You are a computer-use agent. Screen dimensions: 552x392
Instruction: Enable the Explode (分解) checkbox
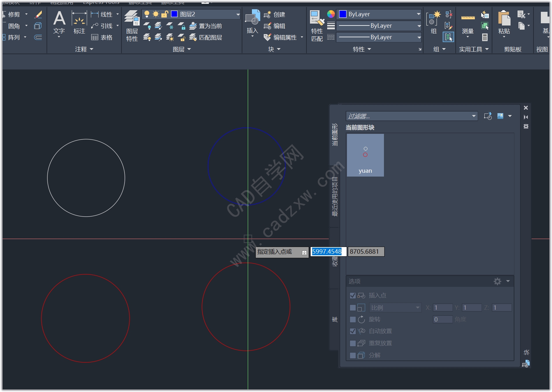(353, 355)
